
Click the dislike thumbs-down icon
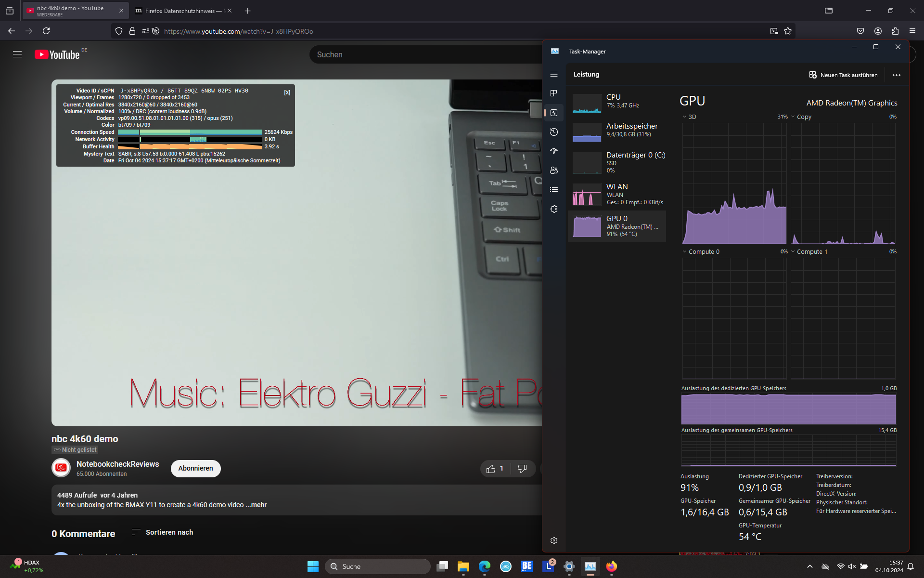click(x=522, y=469)
